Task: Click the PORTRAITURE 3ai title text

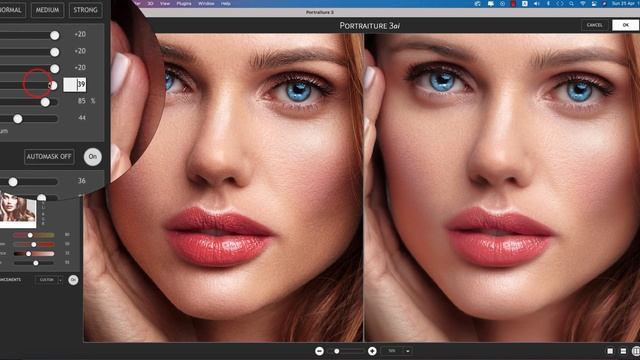Action: pyautogui.click(x=370, y=26)
